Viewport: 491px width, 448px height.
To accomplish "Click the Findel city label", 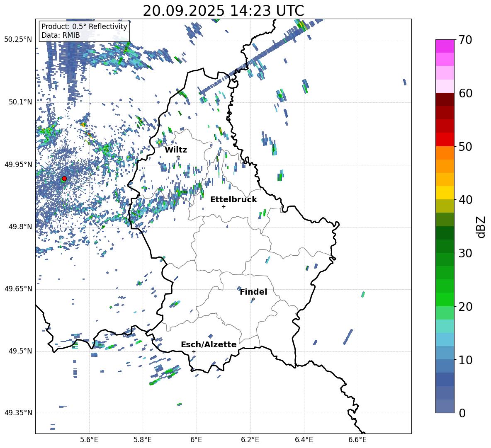I will [253, 292].
